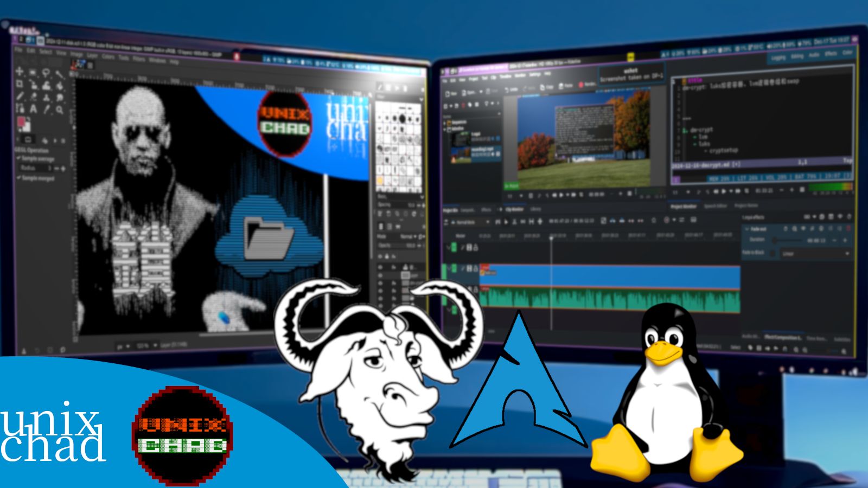Select the first clip thumbnail in Project Bin

(461, 138)
